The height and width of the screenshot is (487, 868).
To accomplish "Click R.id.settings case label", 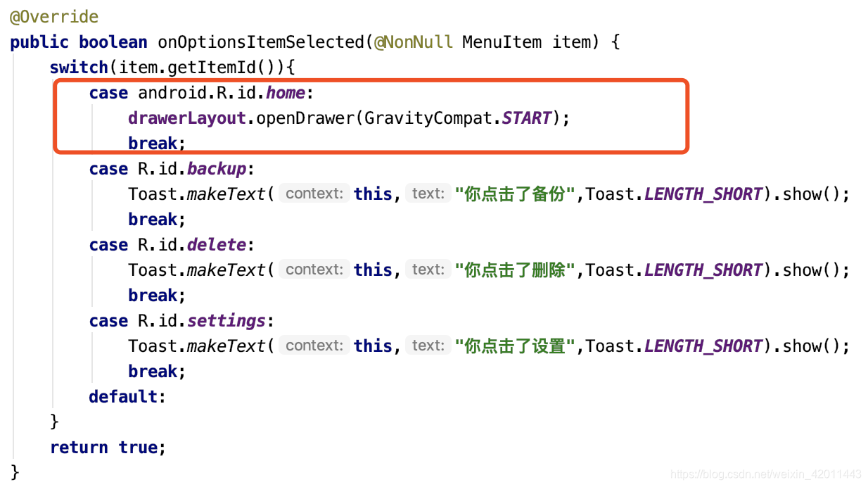I will click(x=202, y=321).
